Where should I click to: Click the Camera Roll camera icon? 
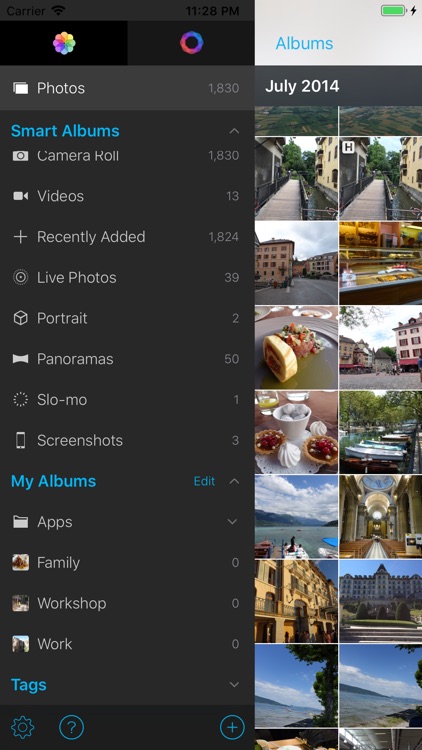pyautogui.click(x=21, y=155)
